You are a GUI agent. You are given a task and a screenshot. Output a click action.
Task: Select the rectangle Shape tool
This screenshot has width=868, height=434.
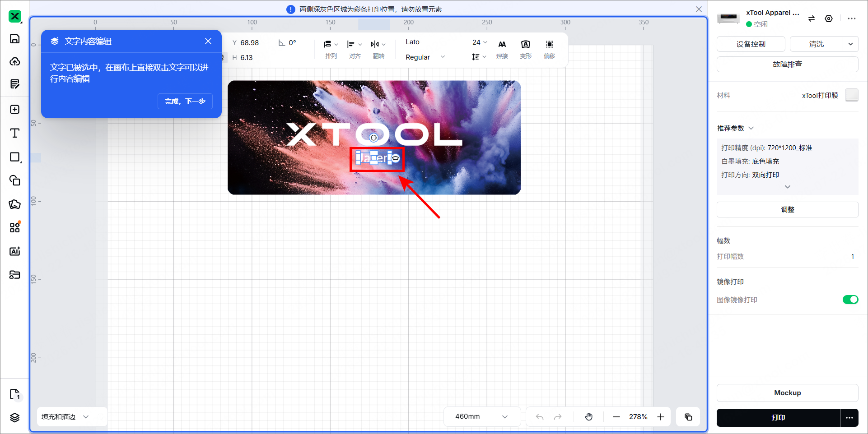click(x=15, y=157)
